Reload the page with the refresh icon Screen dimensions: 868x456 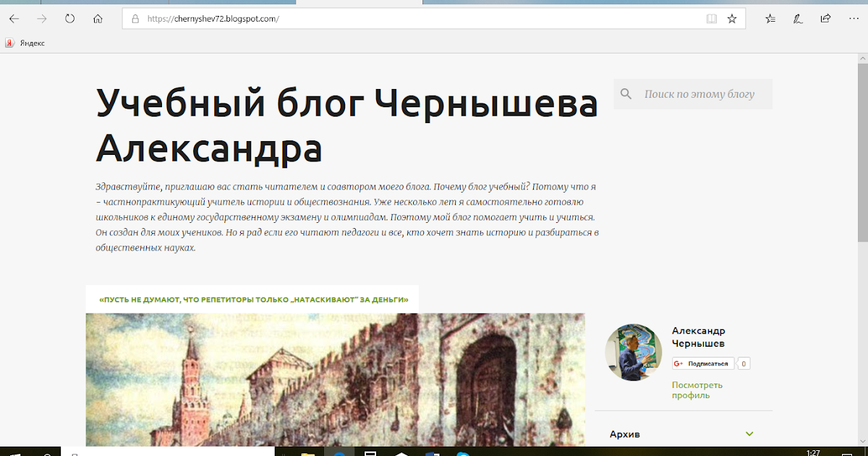coord(70,19)
